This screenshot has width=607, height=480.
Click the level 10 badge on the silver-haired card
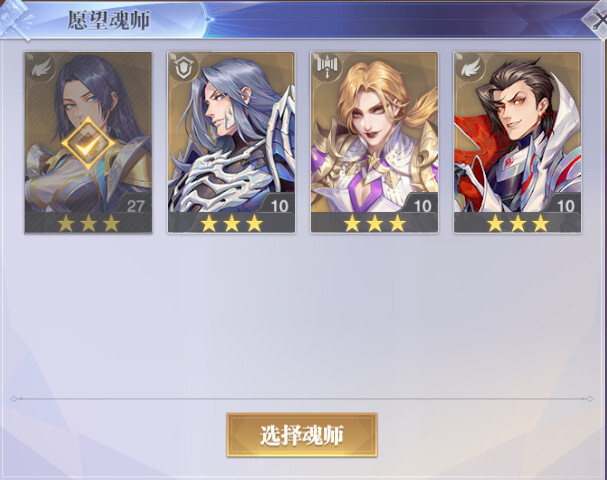tap(279, 206)
